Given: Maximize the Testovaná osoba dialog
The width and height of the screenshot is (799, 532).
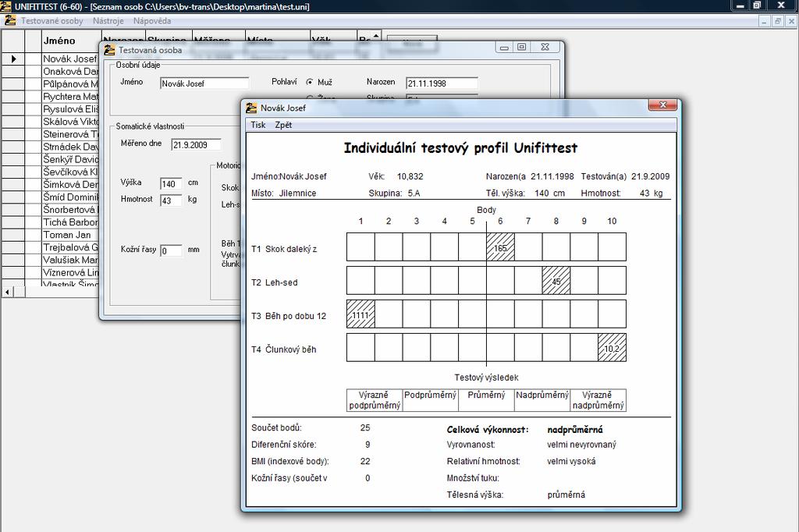Looking at the screenshot, I should [x=522, y=47].
